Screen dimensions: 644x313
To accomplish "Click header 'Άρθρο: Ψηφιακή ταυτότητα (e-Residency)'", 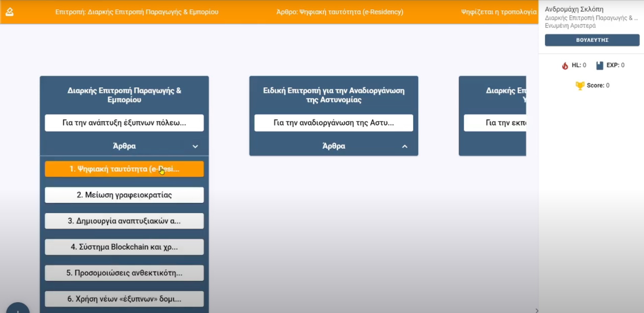I will [340, 12].
